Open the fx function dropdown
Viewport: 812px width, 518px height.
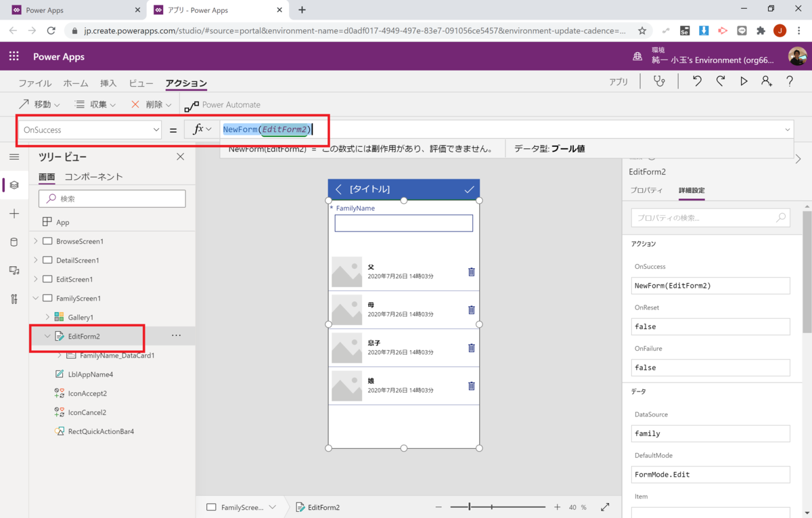coord(202,129)
